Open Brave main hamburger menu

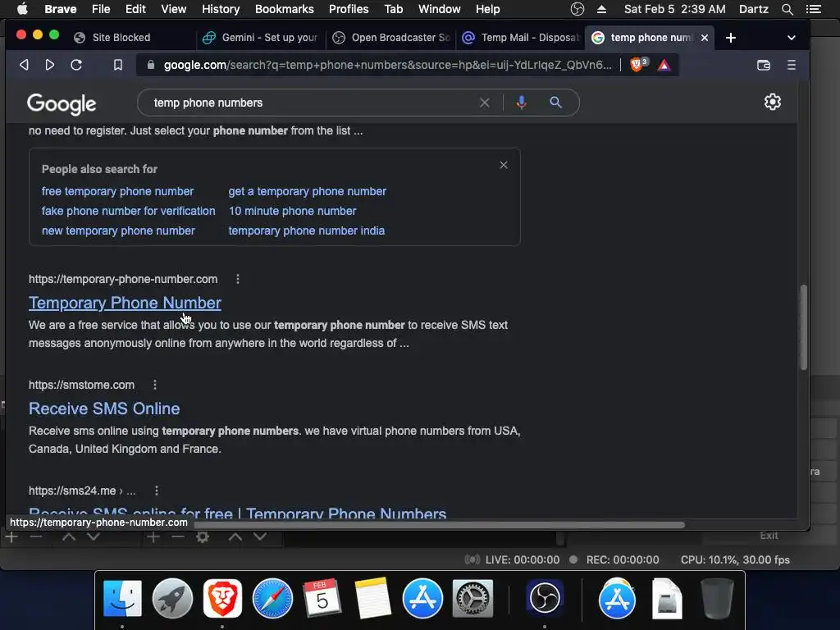point(792,65)
